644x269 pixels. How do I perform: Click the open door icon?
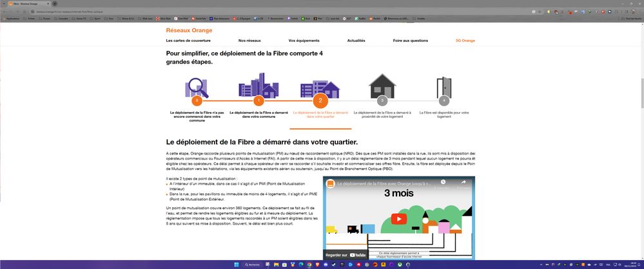tap(444, 88)
